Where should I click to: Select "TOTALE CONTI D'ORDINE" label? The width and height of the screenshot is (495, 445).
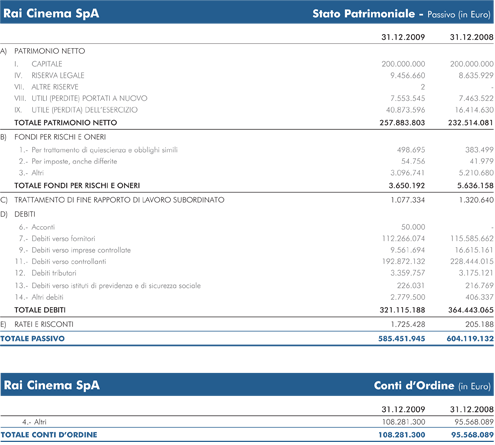click(x=49, y=435)
